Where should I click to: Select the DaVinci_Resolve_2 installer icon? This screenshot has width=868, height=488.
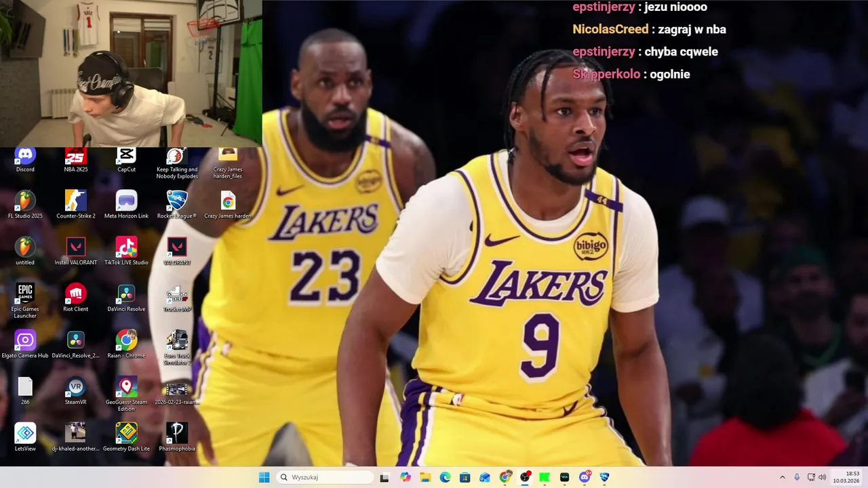(75, 344)
